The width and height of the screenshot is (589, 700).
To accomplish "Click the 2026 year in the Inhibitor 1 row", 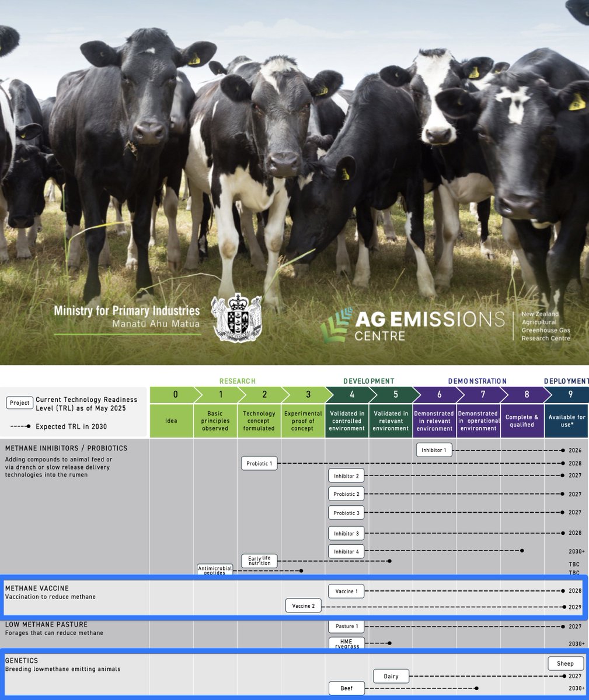I will [575, 450].
